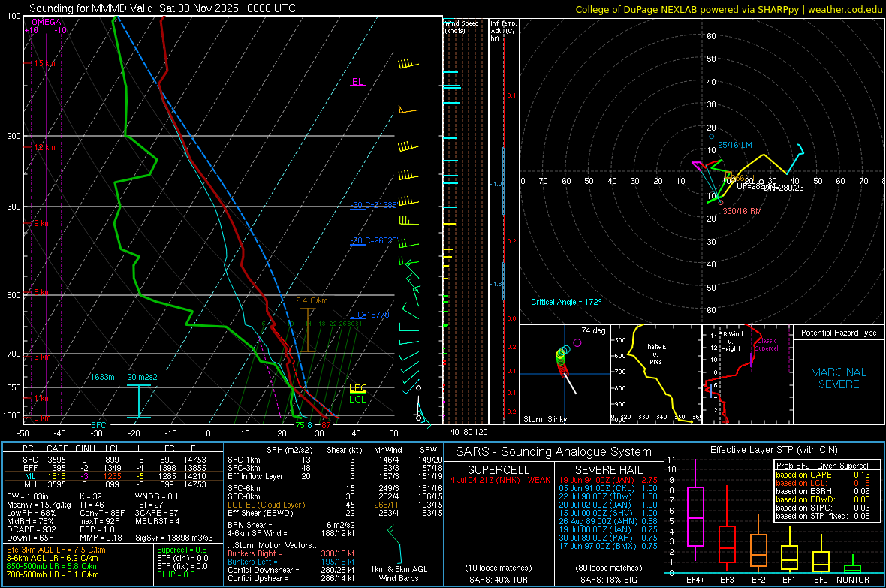
Task: Click the 'Sfc-3km AGL LR = 7.5 C/km' line
Action: click(x=56, y=550)
